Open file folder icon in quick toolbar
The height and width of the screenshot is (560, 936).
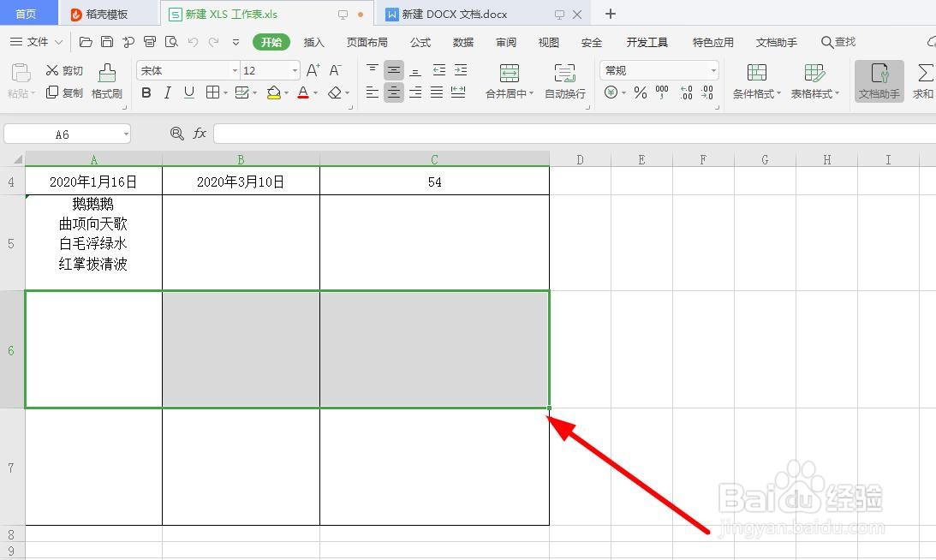(86, 42)
